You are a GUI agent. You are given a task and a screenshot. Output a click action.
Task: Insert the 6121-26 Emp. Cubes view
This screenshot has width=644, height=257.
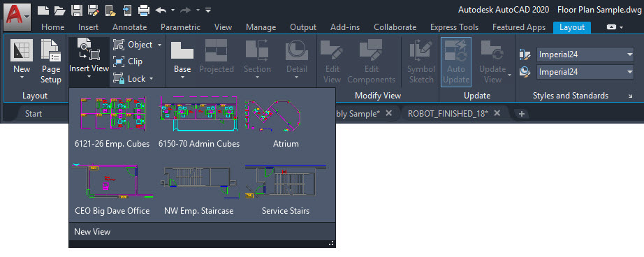[112, 122]
